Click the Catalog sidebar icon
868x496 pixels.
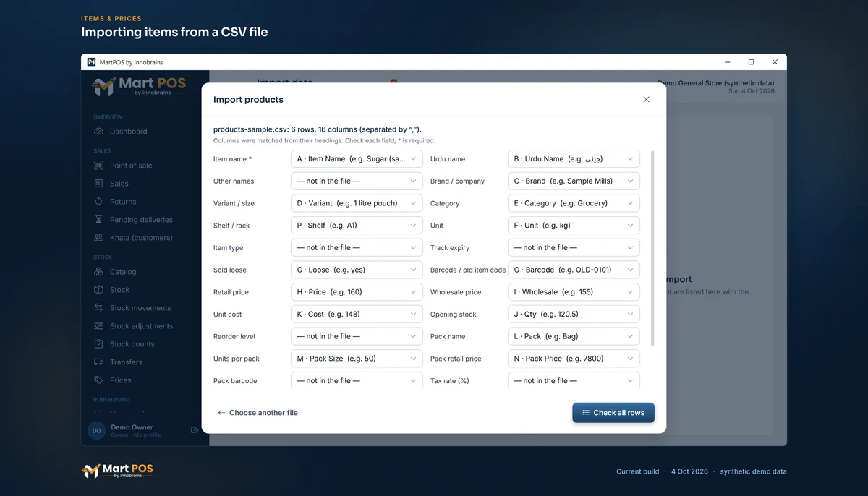(98, 272)
